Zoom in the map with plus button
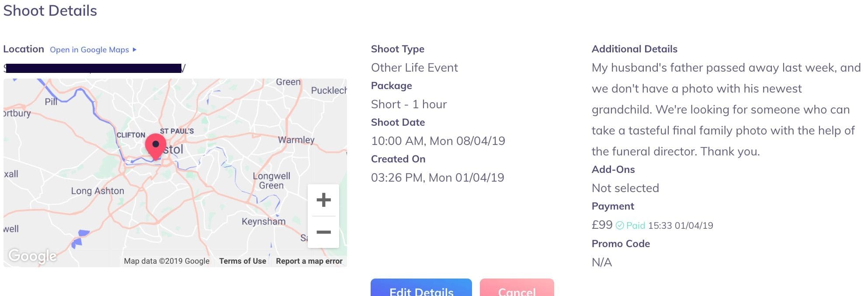 tap(323, 200)
